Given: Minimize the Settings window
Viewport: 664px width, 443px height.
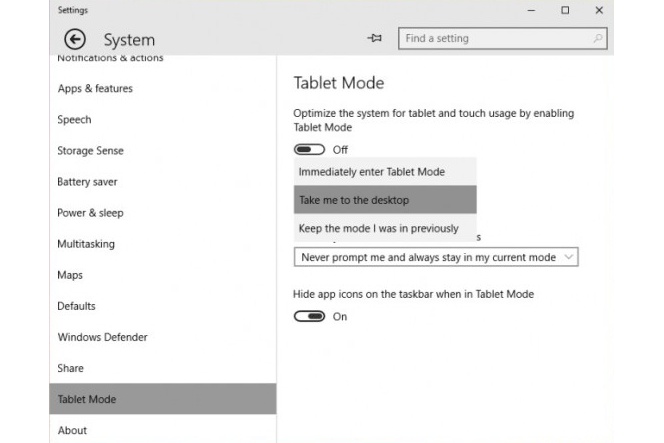Looking at the screenshot, I should pos(531,10).
